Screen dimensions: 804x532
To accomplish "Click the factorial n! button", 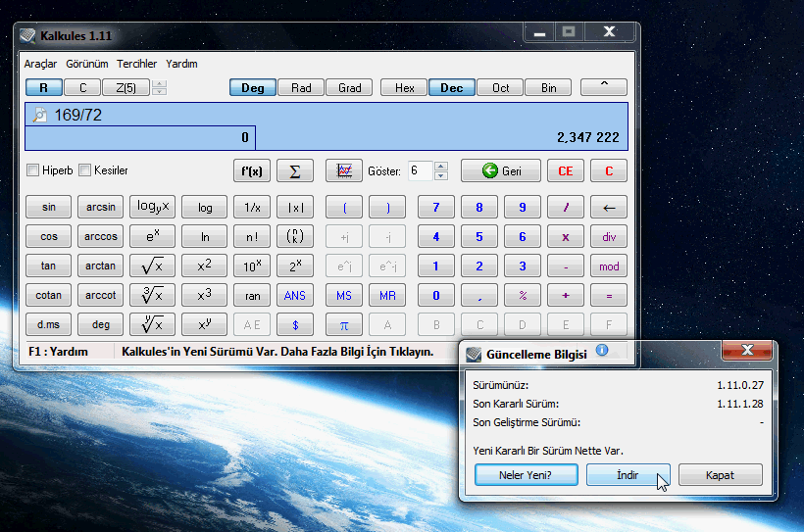I will click(x=252, y=236).
